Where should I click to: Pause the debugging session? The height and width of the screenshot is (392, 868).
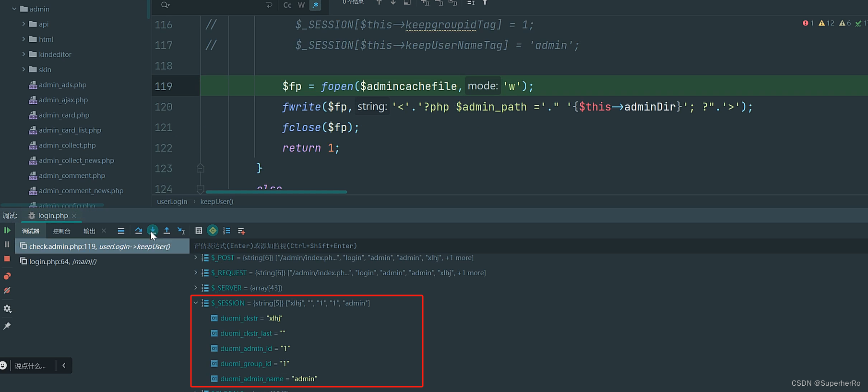pos(7,245)
